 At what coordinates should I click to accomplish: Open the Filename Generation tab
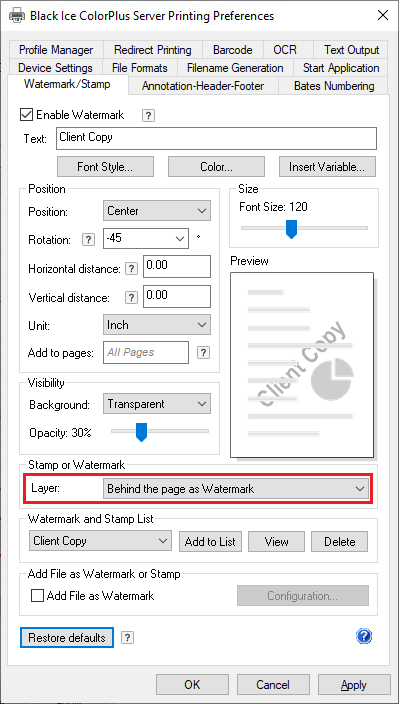coord(235,68)
